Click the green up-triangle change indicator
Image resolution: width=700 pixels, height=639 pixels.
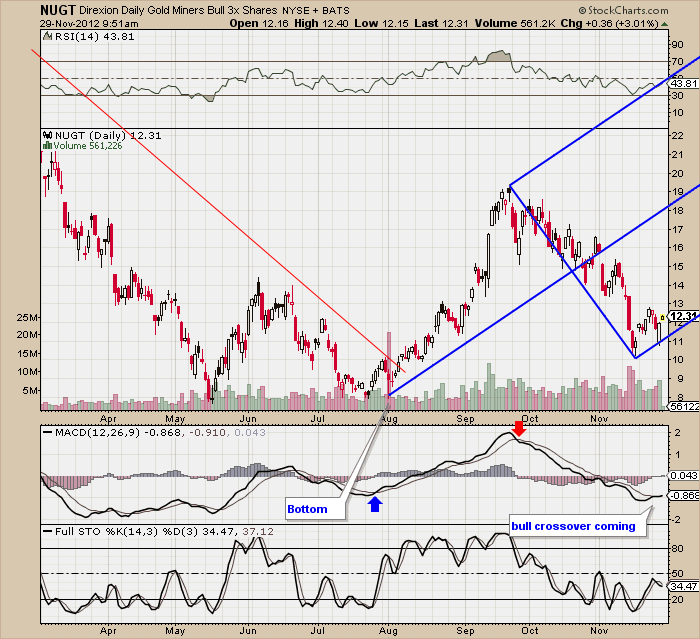point(664,24)
